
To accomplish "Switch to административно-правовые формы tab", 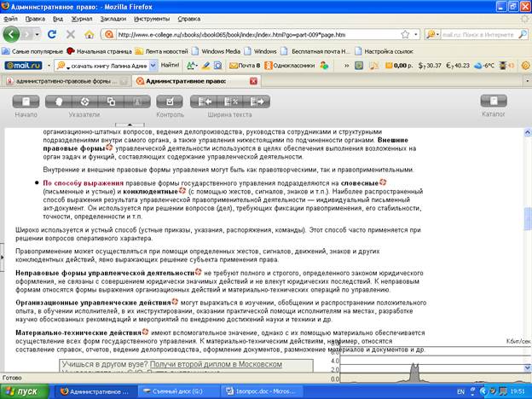I will click(66, 81).
